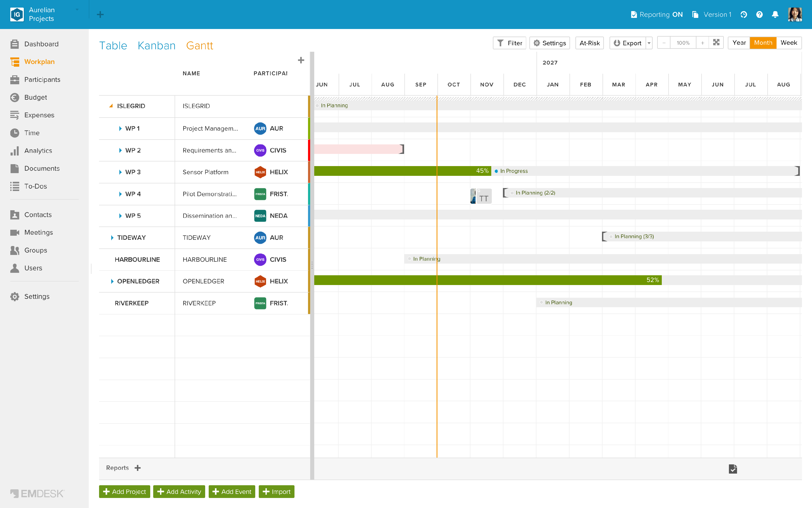The image size is (812, 508).
Task: Open Expenses in the sidebar
Action: 39,115
